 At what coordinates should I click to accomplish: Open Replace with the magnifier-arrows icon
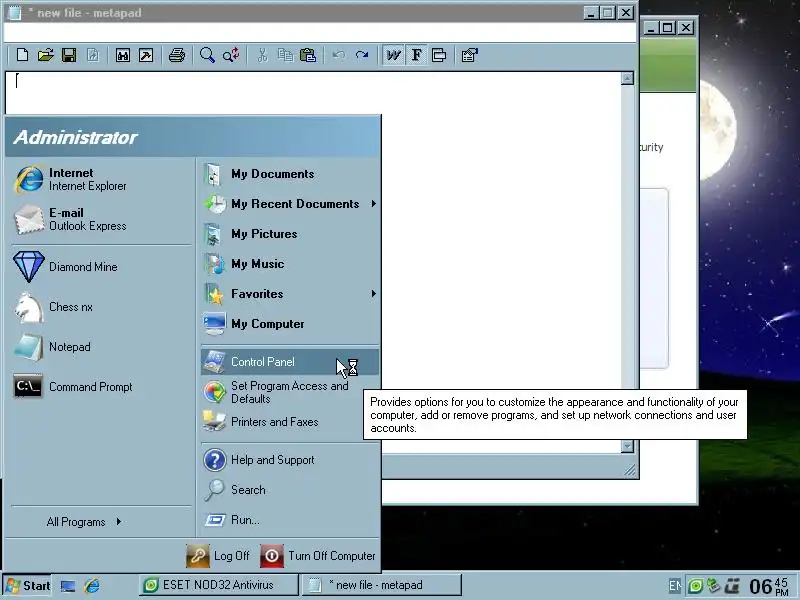[231, 55]
